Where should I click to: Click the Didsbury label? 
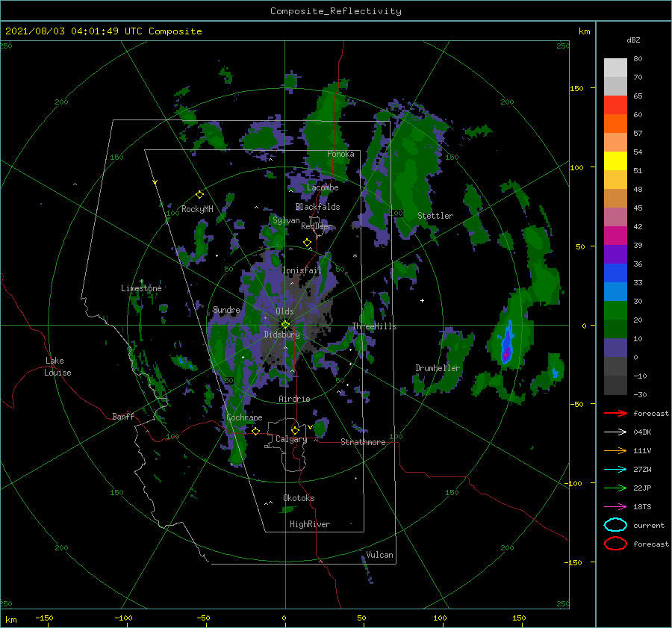(x=281, y=335)
